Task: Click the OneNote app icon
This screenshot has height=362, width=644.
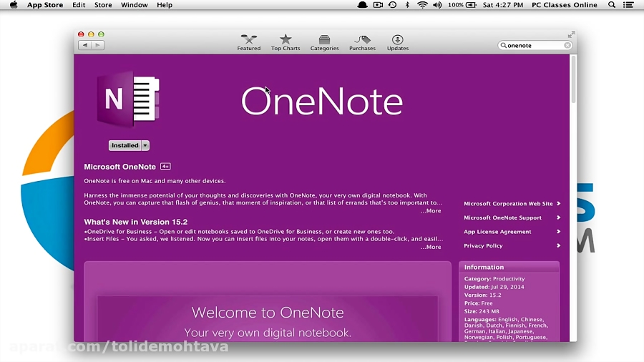Action: coord(128,99)
